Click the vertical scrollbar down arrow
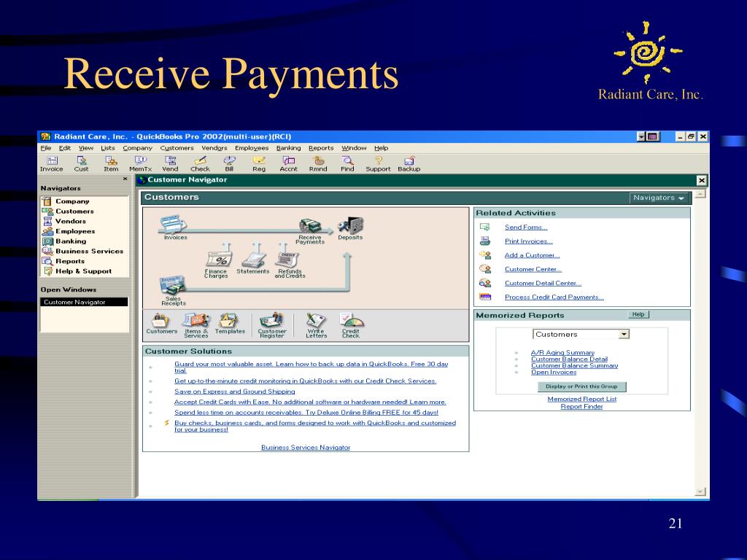This screenshot has height=560, width=747. [700, 492]
